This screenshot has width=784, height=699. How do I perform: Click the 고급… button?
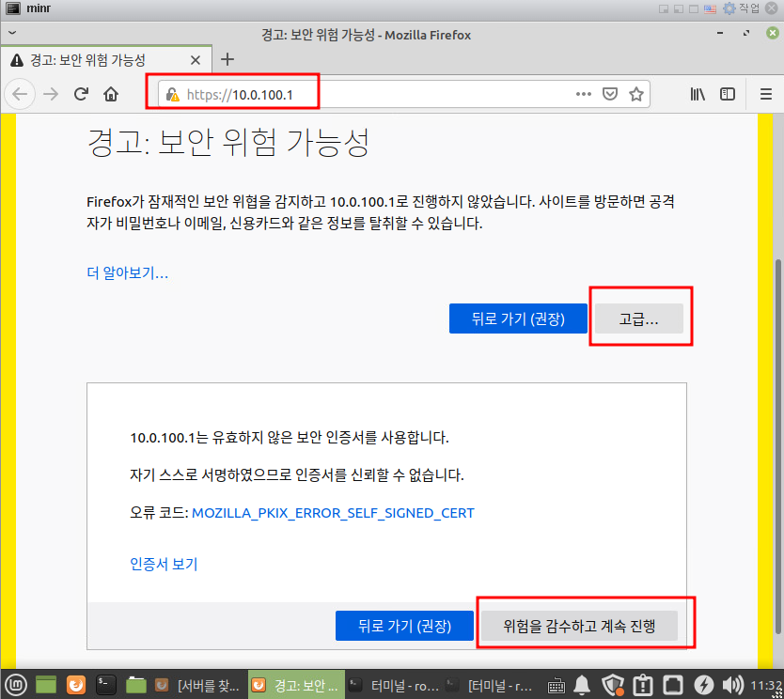(638, 318)
